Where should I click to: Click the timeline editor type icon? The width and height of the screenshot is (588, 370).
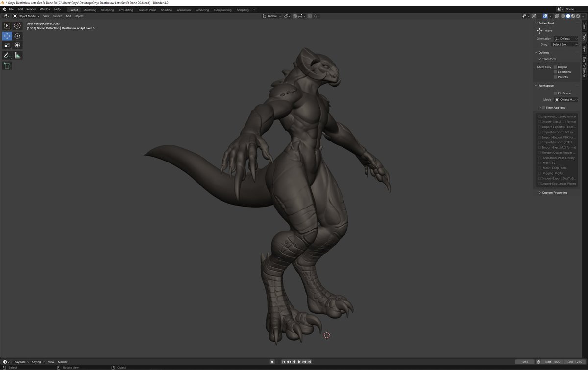point(6,362)
